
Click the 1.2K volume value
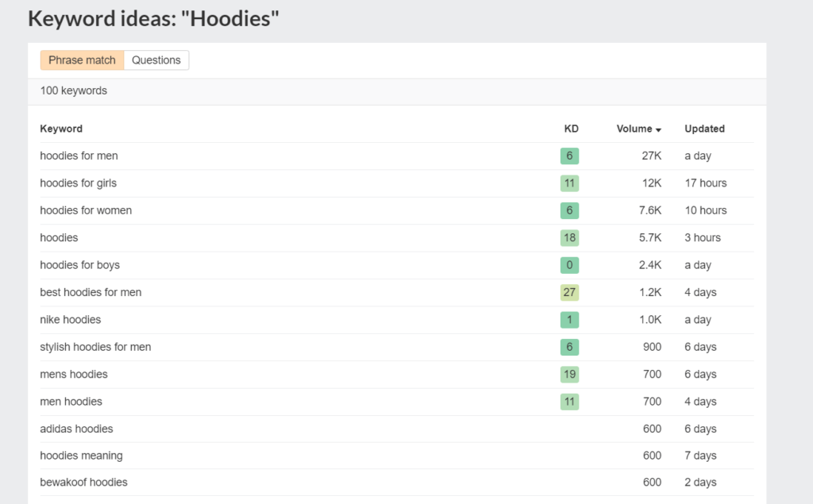(x=649, y=292)
